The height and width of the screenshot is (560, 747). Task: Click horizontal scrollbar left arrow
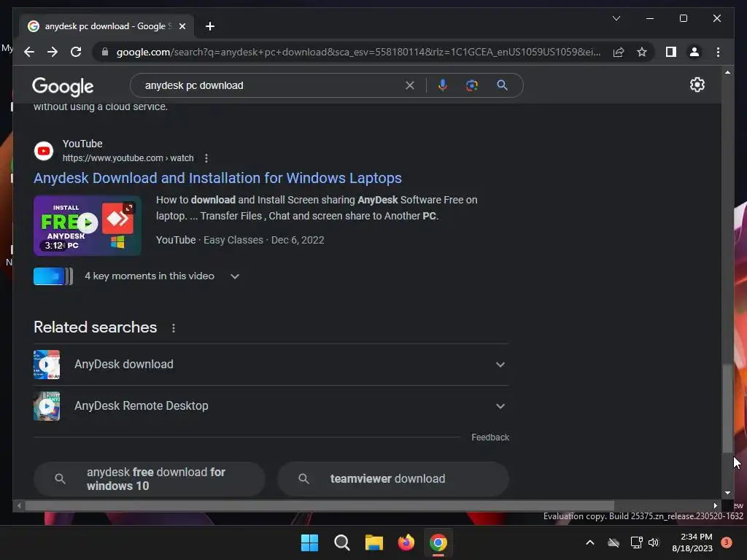point(19,505)
